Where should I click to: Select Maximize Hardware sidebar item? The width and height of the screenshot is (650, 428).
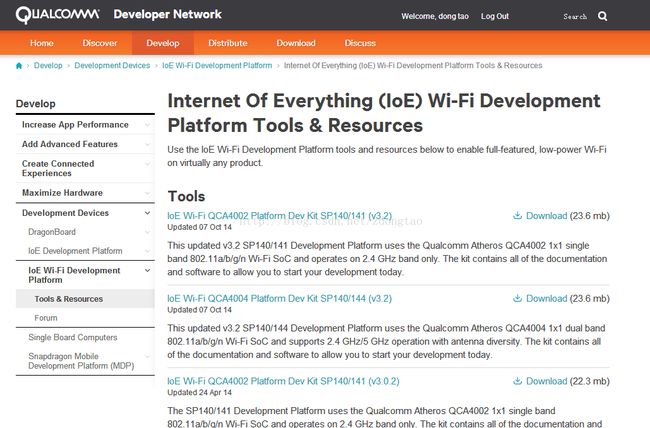[85, 193]
